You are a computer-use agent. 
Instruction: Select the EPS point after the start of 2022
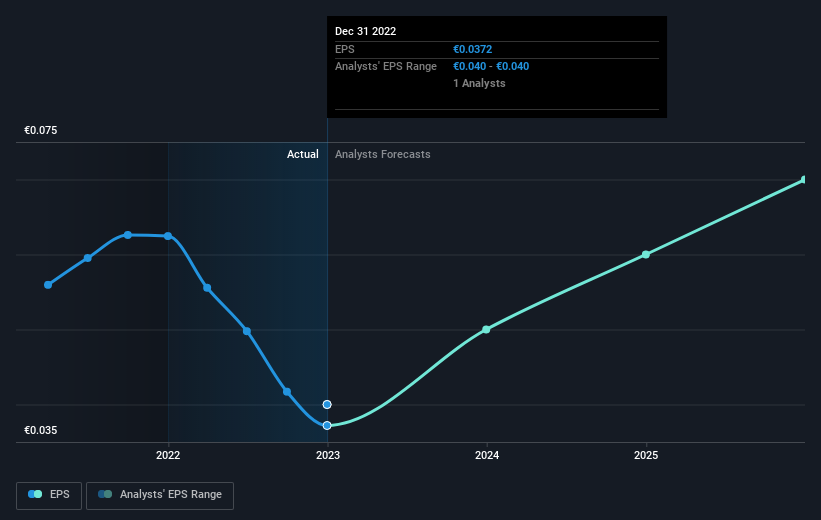[x=207, y=288]
